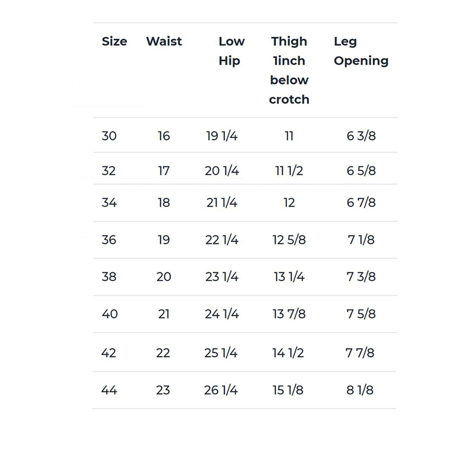This screenshot has width=476, height=476.
Task: Click the Thigh 1inch below crotch header
Action: (x=289, y=70)
